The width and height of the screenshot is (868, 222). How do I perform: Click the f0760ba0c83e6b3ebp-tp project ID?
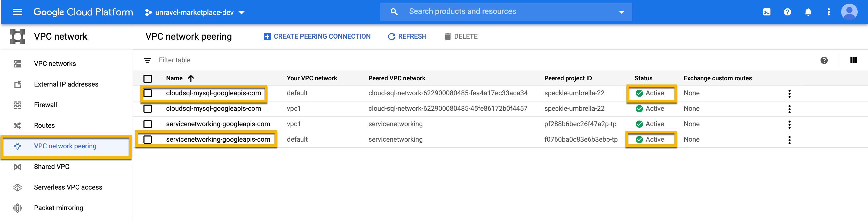click(x=581, y=140)
